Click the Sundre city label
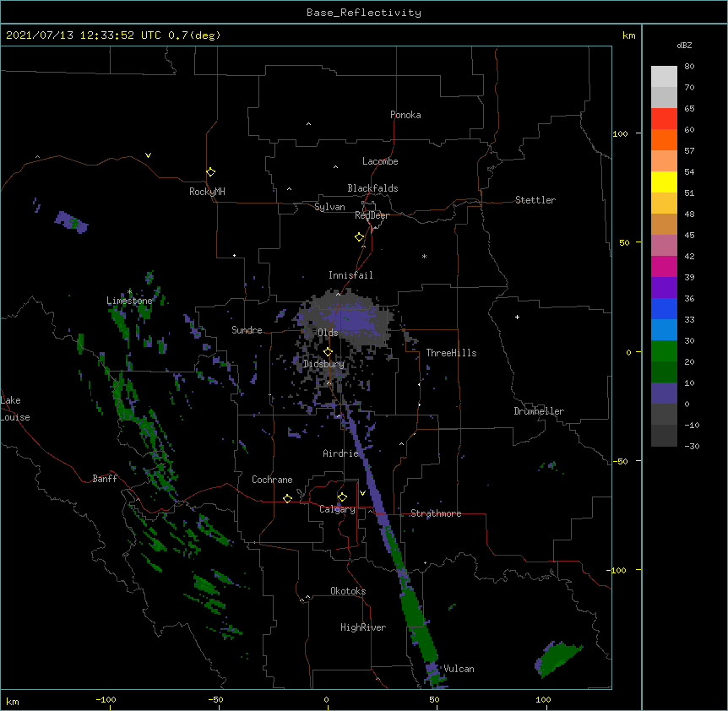This screenshot has width=728, height=711. click(247, 330)
